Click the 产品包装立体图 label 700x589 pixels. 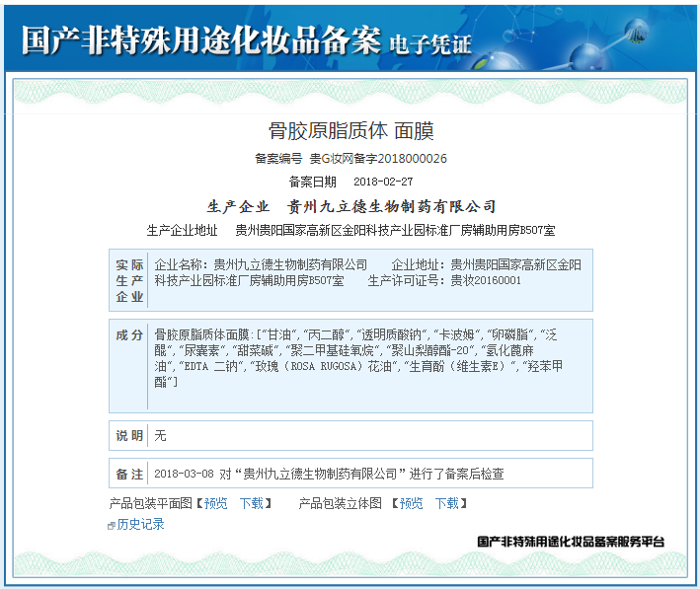point(341,503)
